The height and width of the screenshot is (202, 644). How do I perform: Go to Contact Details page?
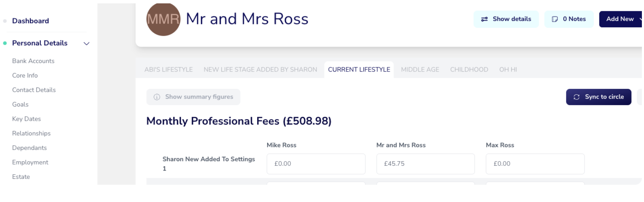(34, 90)
